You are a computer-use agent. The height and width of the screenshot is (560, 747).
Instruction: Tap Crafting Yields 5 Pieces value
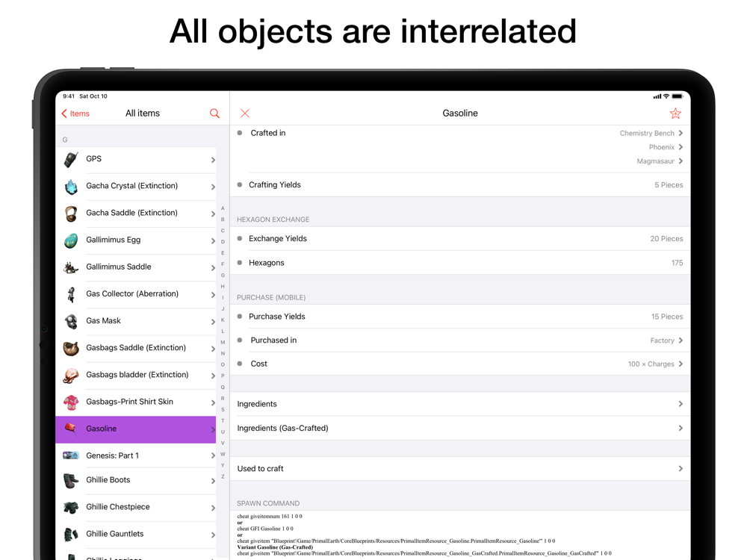tap(669, 185)
